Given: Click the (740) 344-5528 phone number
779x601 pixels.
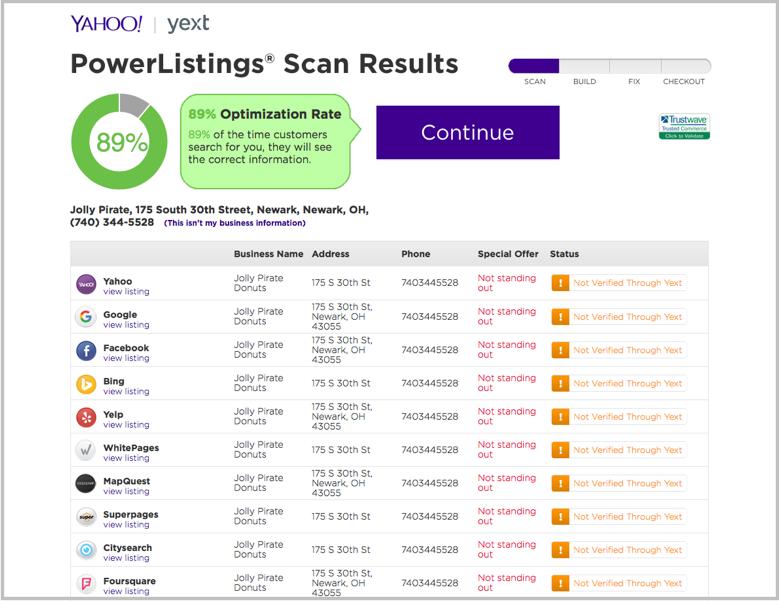Looking at the screenshot, I should click(112, 223).
